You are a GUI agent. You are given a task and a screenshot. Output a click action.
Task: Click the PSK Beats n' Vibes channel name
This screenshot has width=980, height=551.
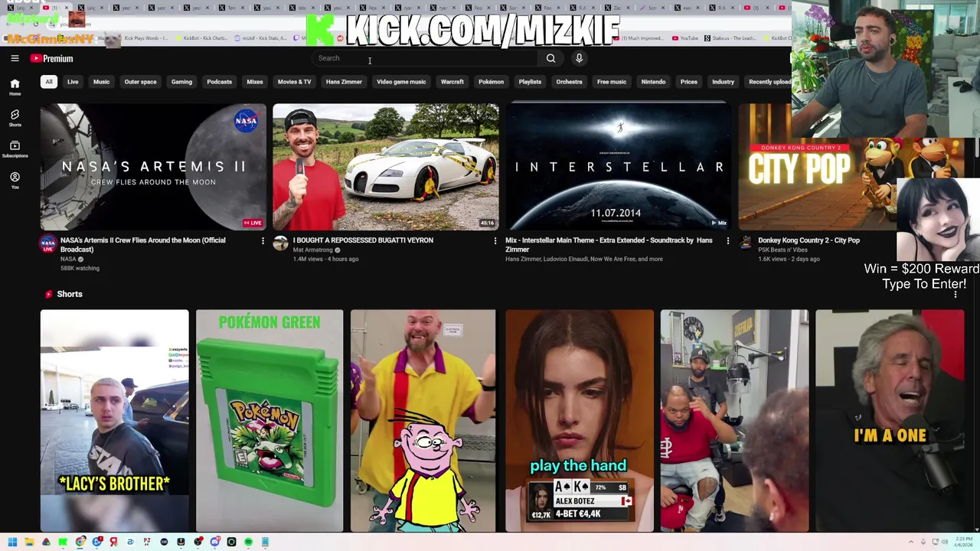pos(782,249)
